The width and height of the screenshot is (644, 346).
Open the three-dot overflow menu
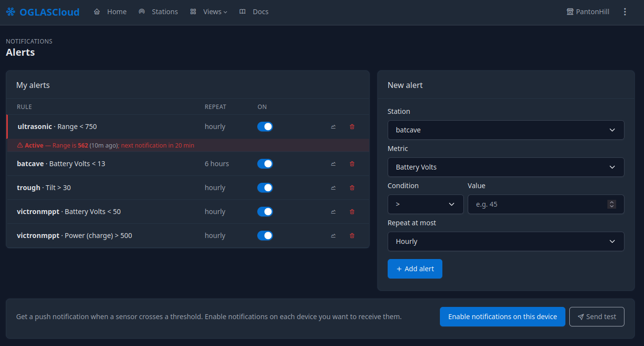625,12
